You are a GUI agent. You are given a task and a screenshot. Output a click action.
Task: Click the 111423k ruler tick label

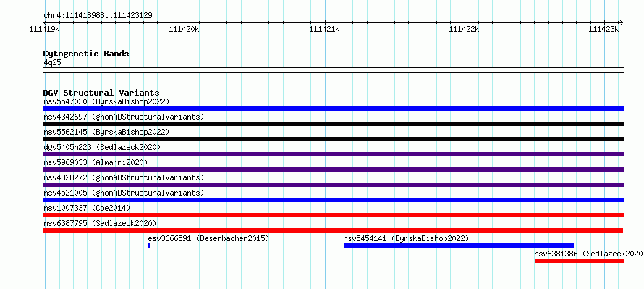pos(603,29)
